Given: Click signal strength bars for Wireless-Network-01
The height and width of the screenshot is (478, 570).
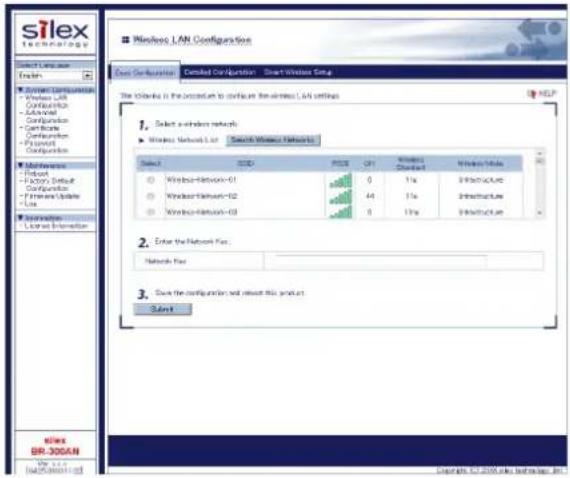Looking at the screenshot, I should pos(340,180).
